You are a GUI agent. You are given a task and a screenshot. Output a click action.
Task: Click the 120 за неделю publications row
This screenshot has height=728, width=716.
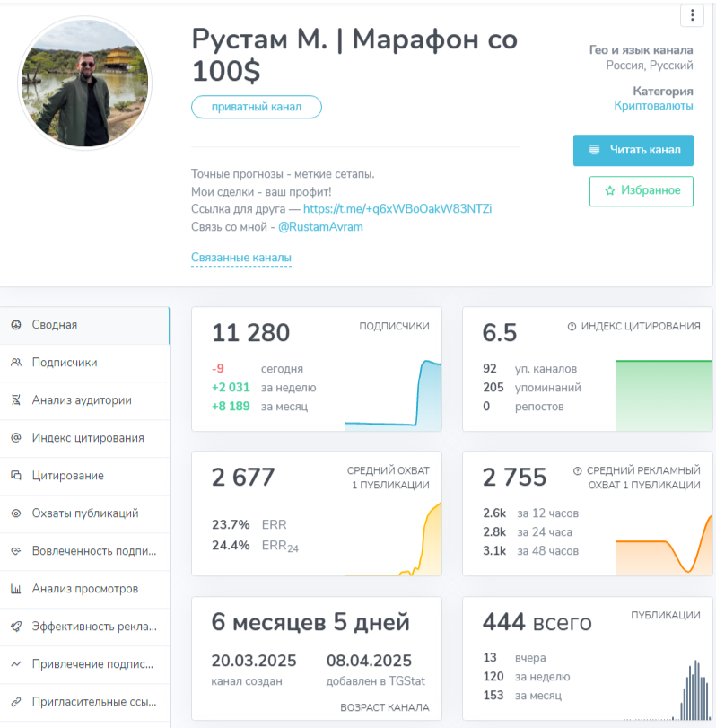point(527,677)
